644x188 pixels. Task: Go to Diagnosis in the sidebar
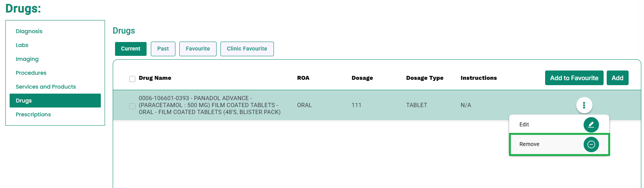click(29, 31)
